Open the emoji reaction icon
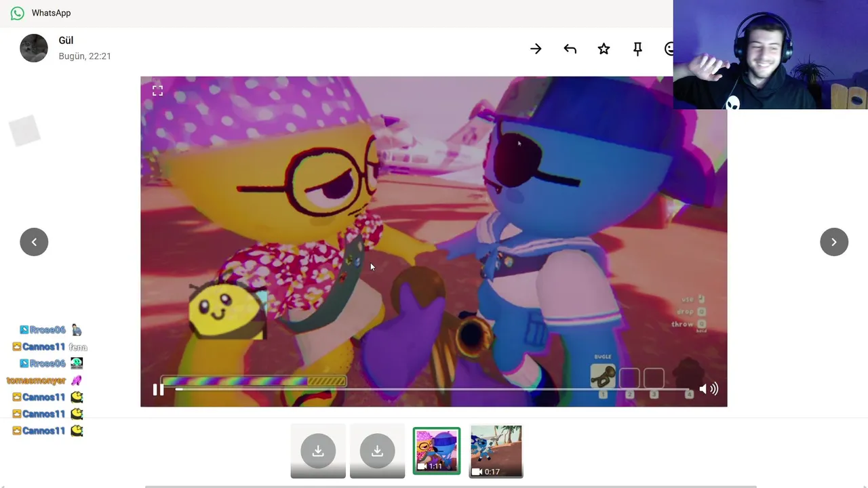 click(x=669, y=49)
